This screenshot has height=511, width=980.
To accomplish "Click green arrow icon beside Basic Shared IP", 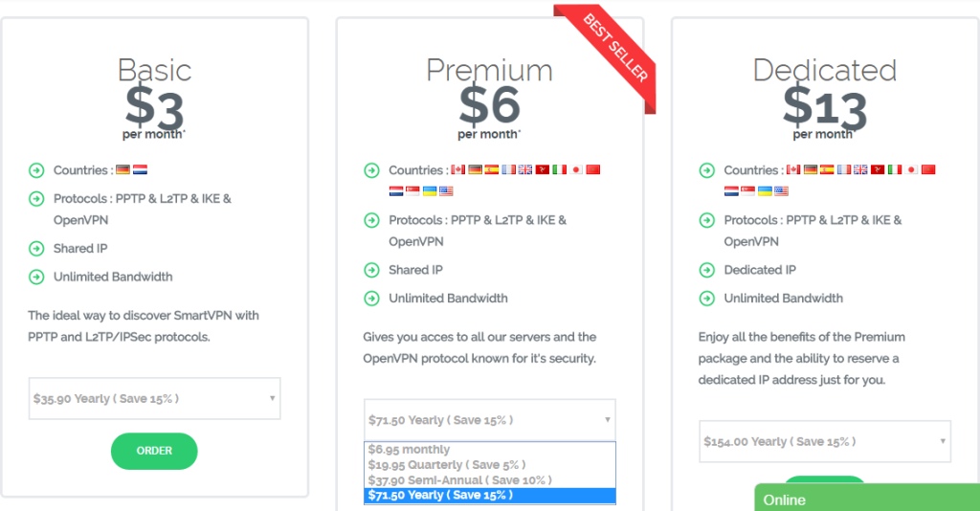I will tap(36, 249).
